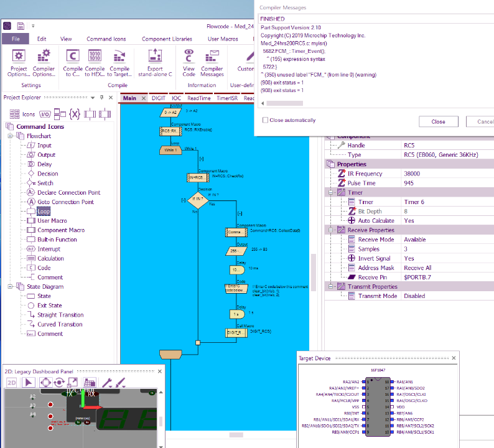The width and height of the screenshot is (494, 448).
Task: Open the View ribbon tab
Action: (x=66, y=39)
